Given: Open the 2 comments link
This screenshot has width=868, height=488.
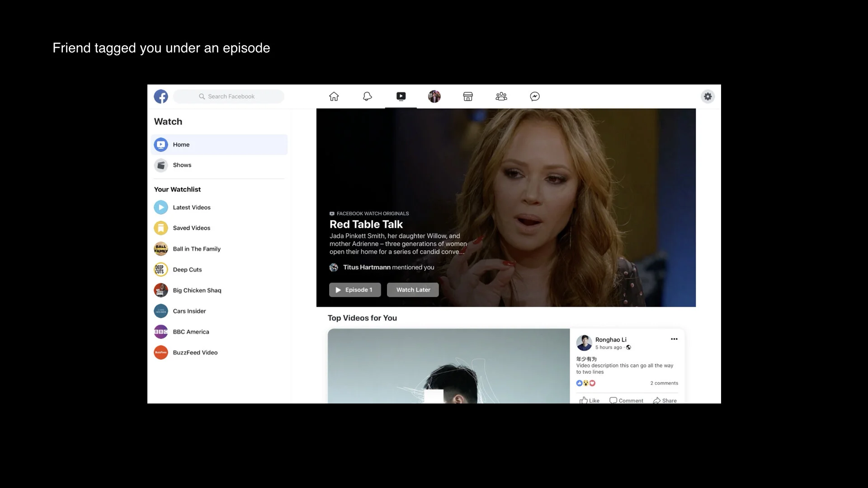Looking at the screenshot, I should point(664,383).
